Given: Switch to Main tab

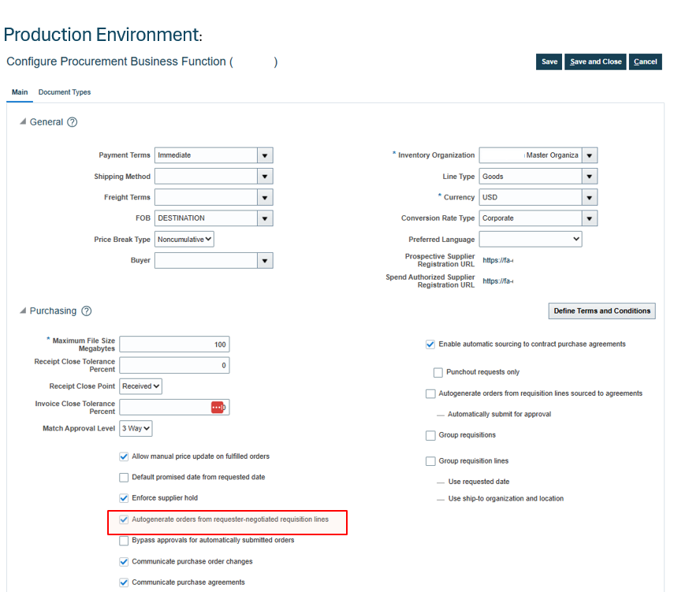Looking at the screenshot, I should [x=20, y=92].
